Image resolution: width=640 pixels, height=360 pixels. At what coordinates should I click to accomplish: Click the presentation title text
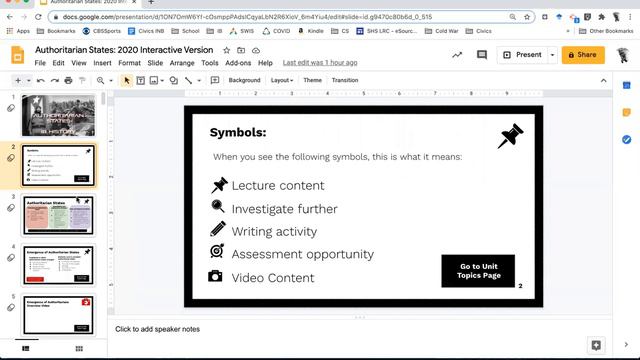click(124, 50)
